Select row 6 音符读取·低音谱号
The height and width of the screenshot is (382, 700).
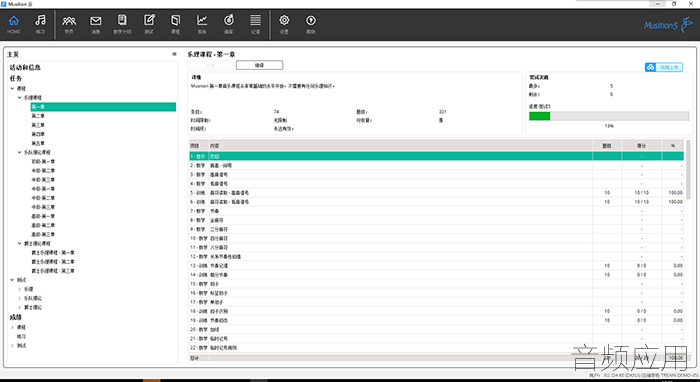click(436, 202)
